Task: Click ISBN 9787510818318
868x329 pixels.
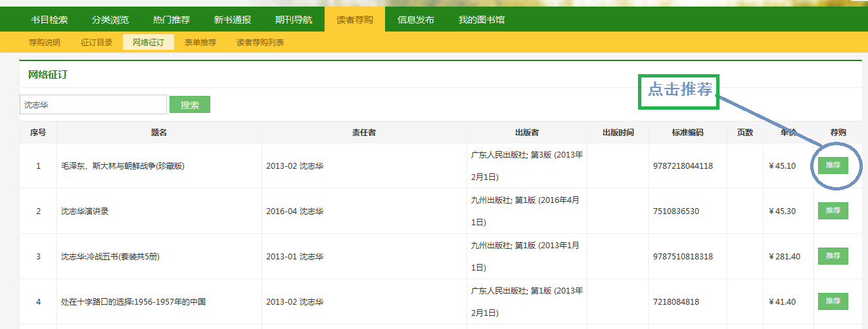Action: [683, 257]
